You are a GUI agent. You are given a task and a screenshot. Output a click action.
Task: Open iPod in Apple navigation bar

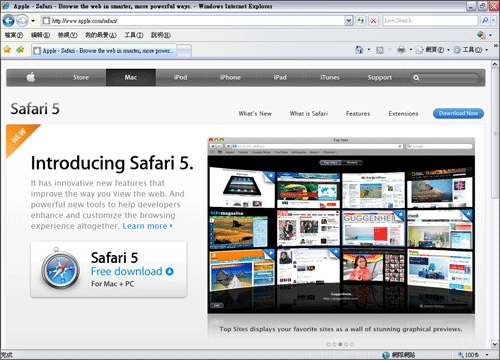pyautogui.click(x=180, y=77)
